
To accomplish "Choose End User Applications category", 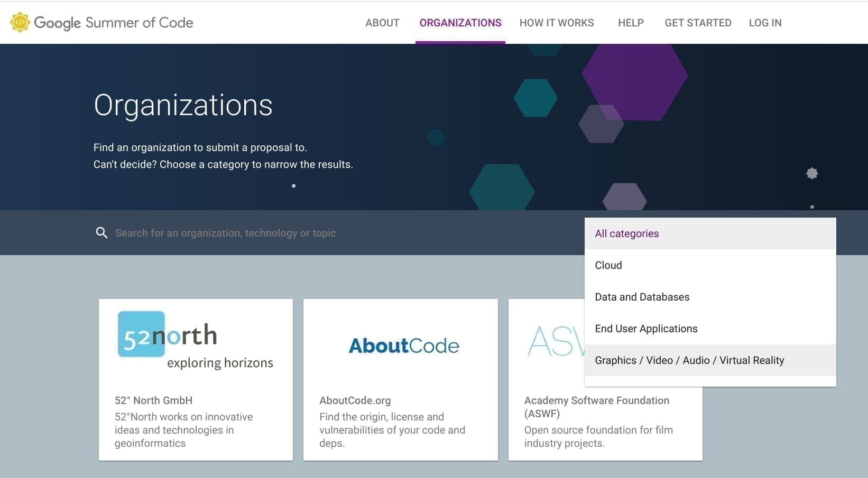I will tap(710, 329).
